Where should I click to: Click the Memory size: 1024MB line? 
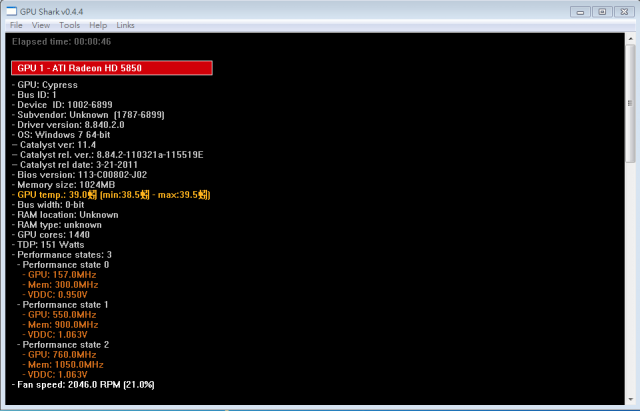tap(64, 185)
